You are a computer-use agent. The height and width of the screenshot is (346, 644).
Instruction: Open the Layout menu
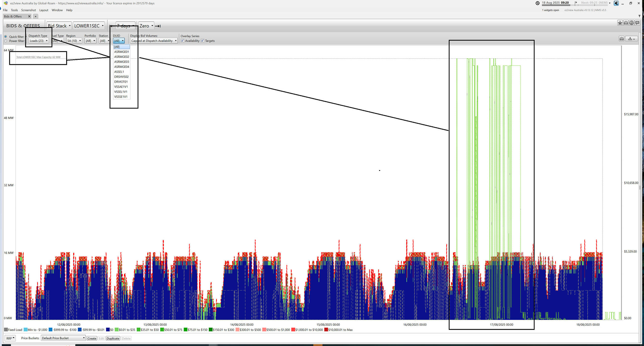pos(44,10)
